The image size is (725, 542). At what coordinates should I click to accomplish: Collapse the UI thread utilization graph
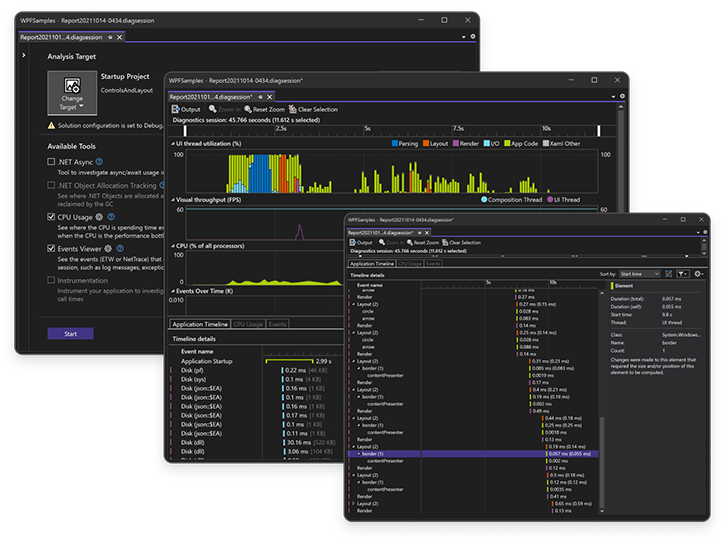tap(173, 144)
